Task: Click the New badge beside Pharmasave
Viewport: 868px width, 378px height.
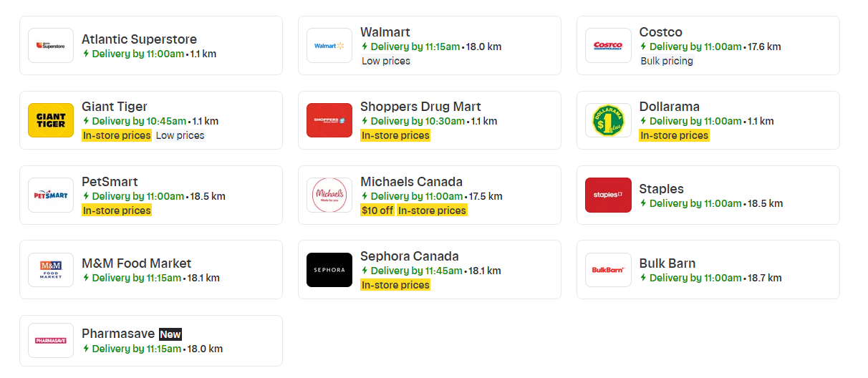Action: (170, 334)
